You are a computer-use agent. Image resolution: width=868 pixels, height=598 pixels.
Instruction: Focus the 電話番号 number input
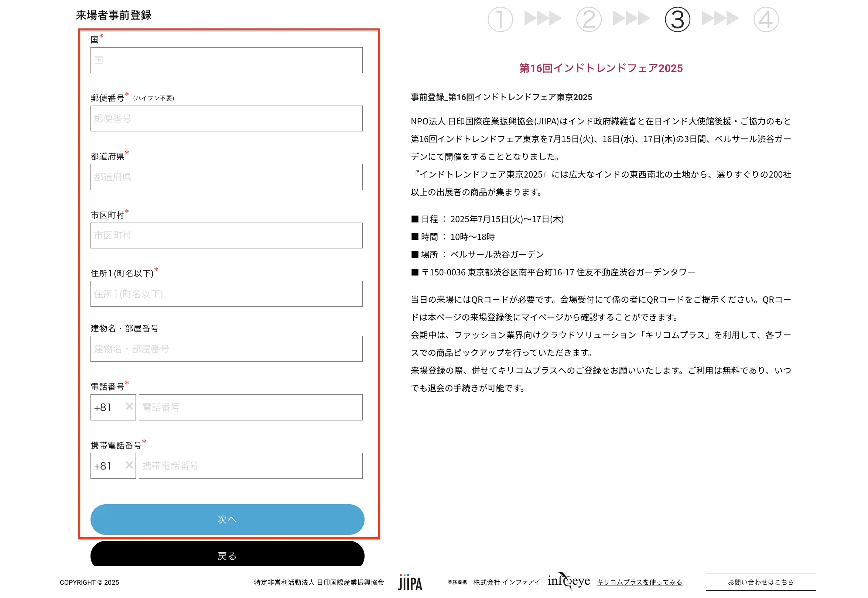250,407
